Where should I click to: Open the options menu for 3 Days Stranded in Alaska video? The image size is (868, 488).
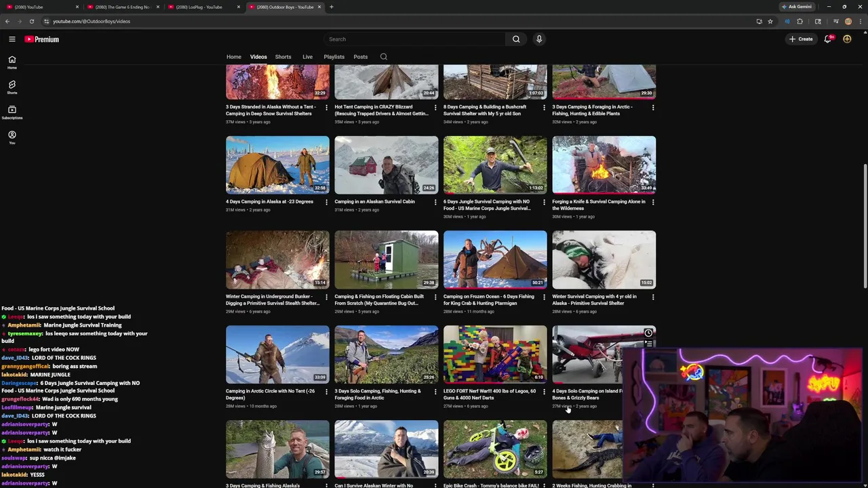click(x=326, y=107)
